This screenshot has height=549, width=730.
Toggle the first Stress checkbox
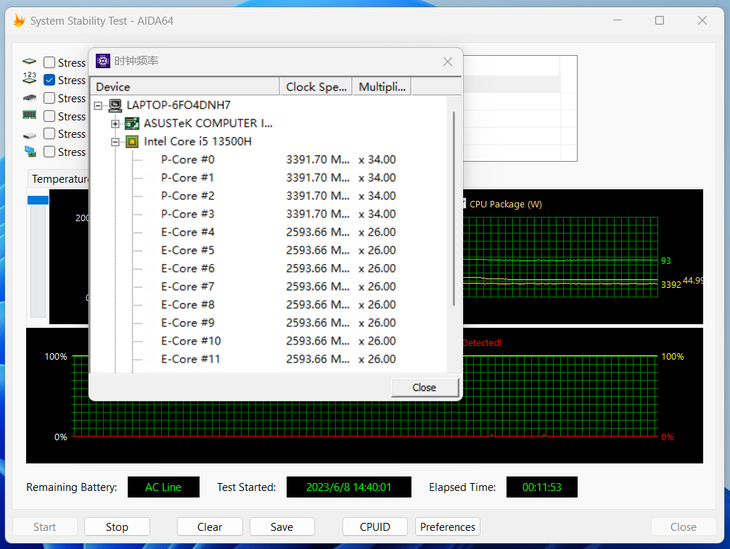coord(49,62)
